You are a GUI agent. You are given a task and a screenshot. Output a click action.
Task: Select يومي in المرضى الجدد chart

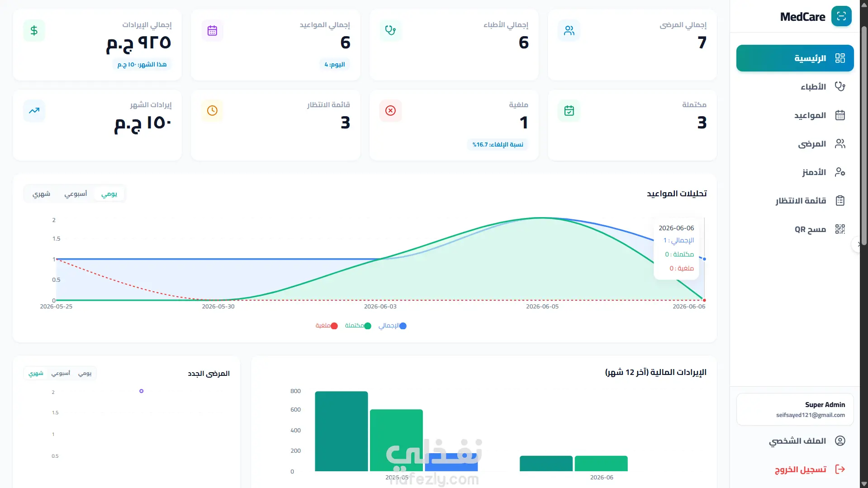pos(85,373)
